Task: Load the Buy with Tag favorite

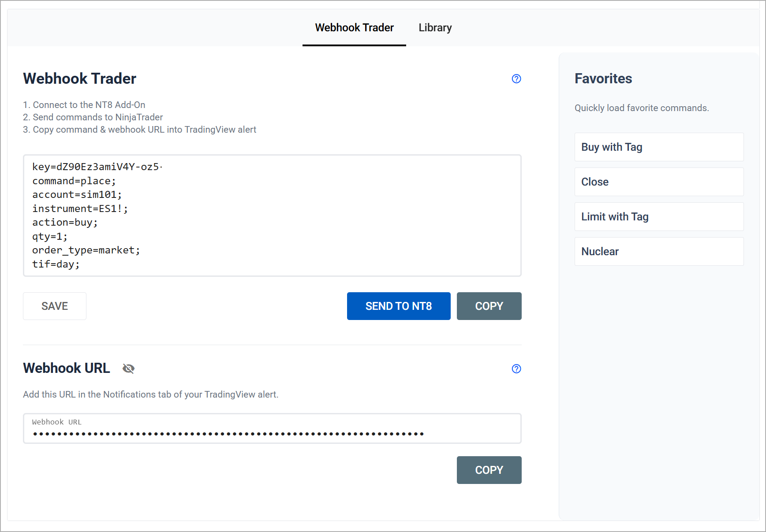Action: [x=659, y=147]
